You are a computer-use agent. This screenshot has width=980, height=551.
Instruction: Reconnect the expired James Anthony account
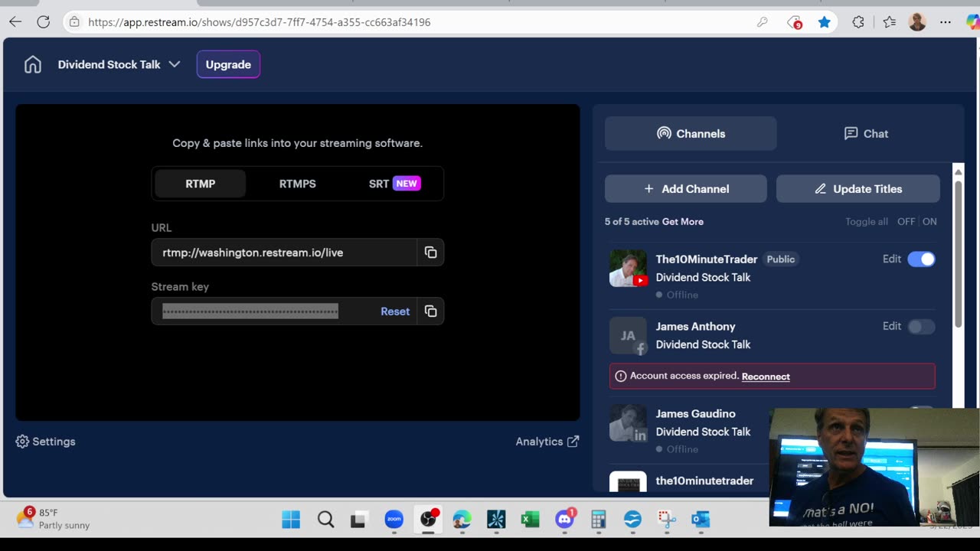point(766,377)
